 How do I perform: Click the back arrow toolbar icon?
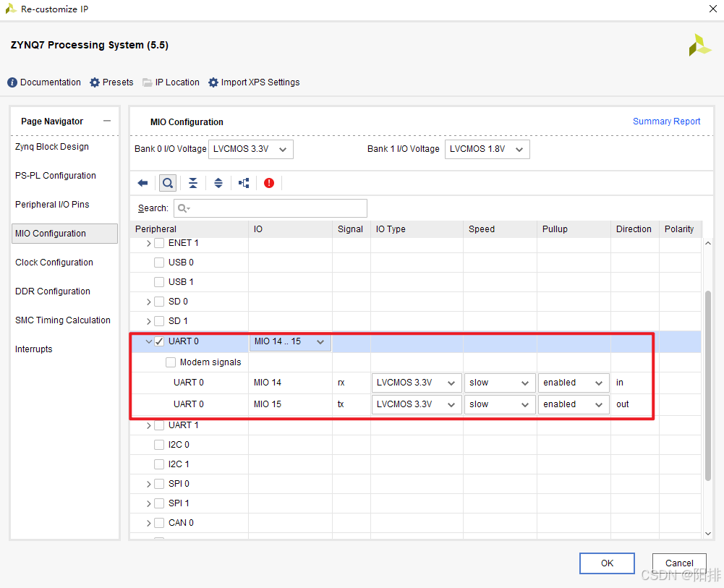pos(142,183)
